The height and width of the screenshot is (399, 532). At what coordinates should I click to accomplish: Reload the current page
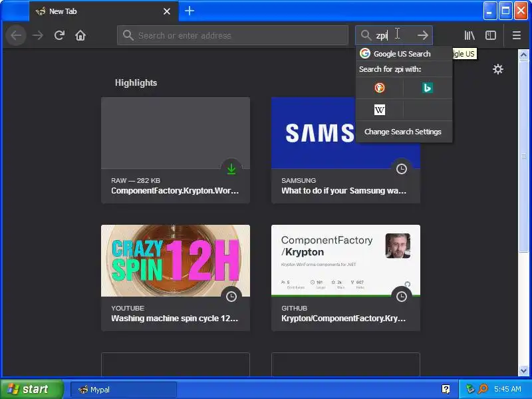[59, 35]
